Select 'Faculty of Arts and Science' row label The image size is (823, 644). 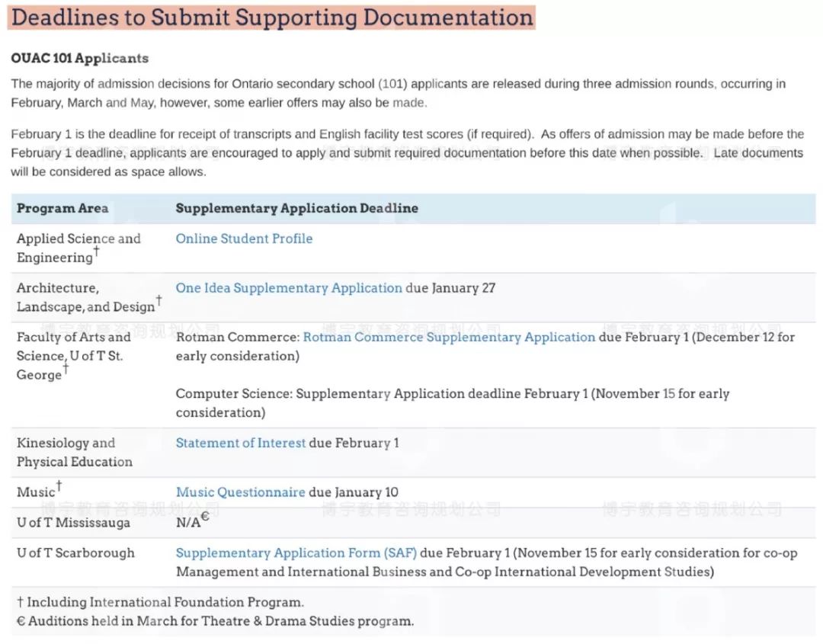pos(73,356)
